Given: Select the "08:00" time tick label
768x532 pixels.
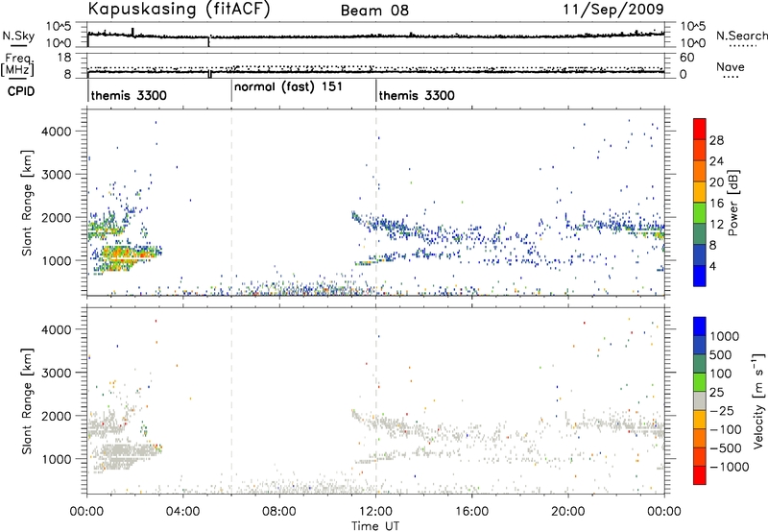Looking at the screenshot, I should point(279,512).
